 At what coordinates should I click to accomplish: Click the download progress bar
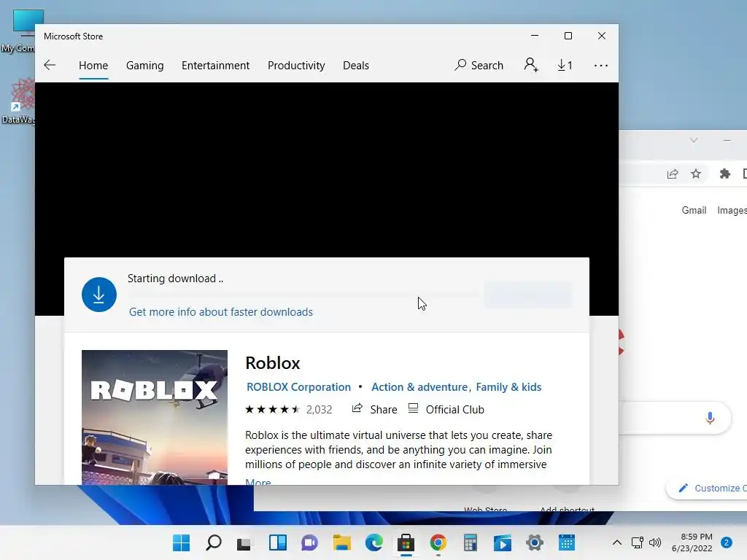(303, 295)
